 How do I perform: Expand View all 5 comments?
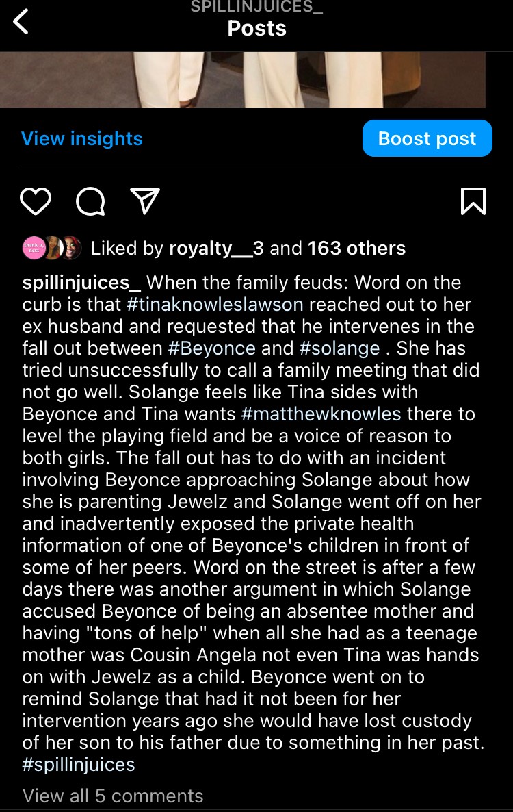click(x=113, y=796)
